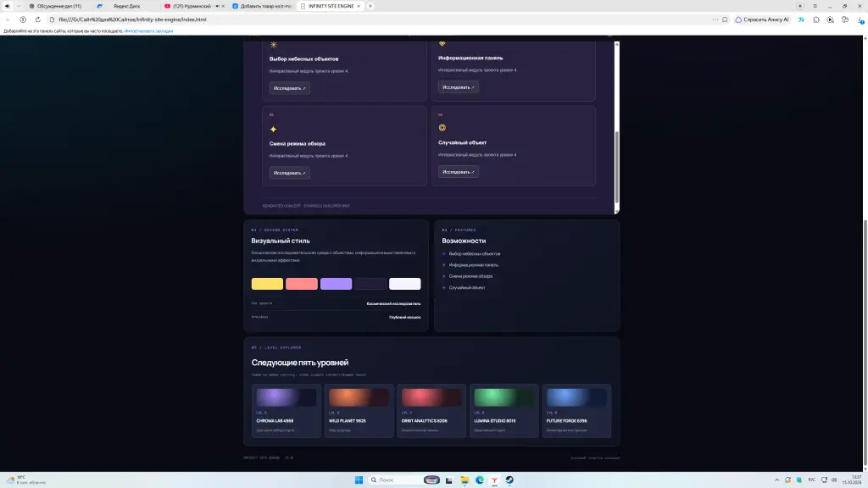868x488 pixels.
Task: Click the star icon above 'Смена режима обзора'
Action: tap(273, 129)
